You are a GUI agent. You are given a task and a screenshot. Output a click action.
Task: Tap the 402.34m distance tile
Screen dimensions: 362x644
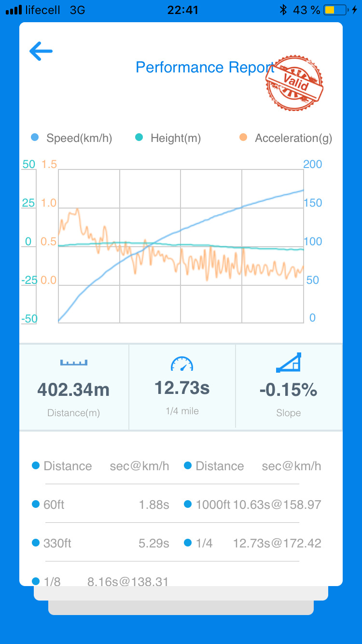coord(74,387)
